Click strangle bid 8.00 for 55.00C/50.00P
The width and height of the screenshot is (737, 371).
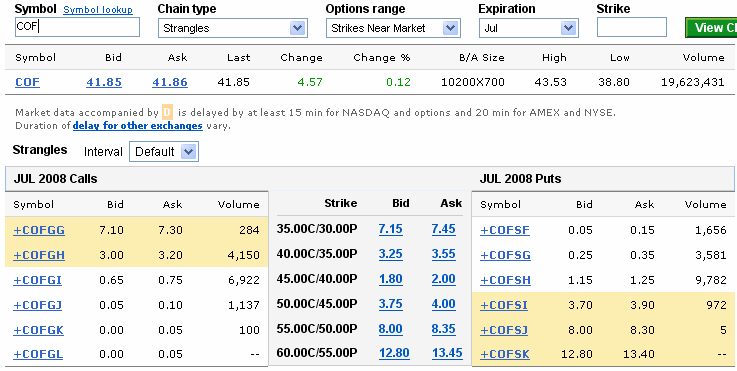coord(391,329)
